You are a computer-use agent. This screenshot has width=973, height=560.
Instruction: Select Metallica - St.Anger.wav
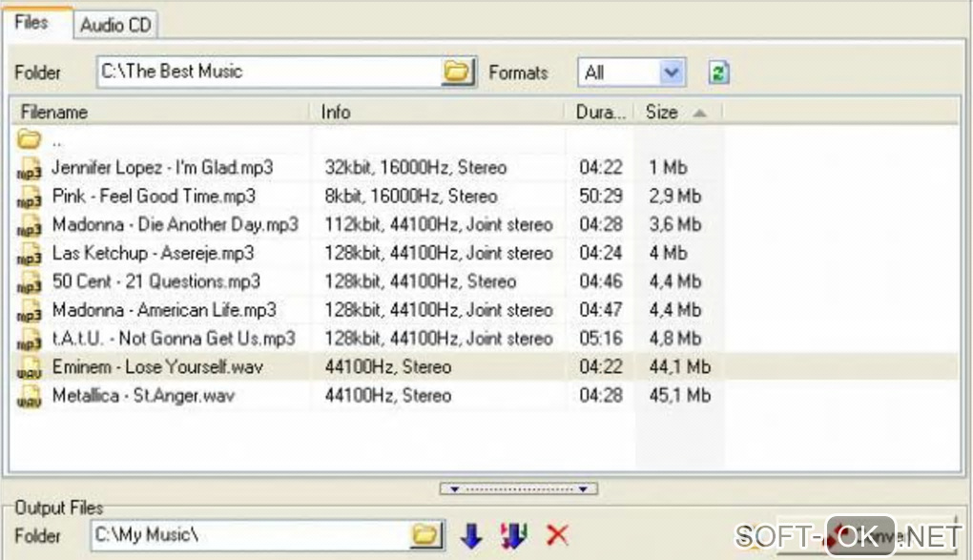pyautogui.click(x=143, y=396)
